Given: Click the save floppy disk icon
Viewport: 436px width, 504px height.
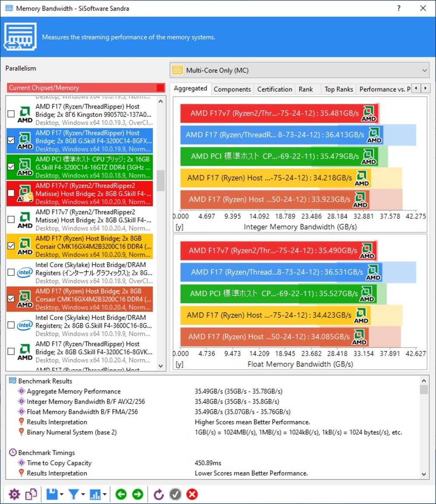Looking at the screenshot, I should tap(52, 494).
